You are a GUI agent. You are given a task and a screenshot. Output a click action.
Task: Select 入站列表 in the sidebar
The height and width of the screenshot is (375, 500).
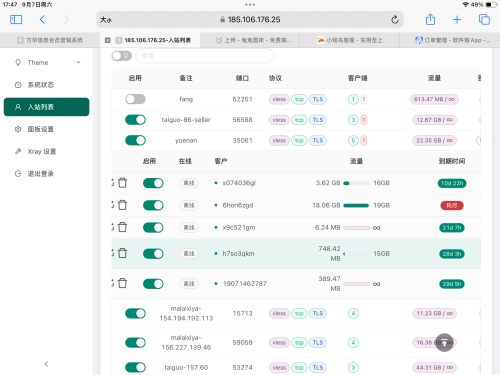click(46, 107)
